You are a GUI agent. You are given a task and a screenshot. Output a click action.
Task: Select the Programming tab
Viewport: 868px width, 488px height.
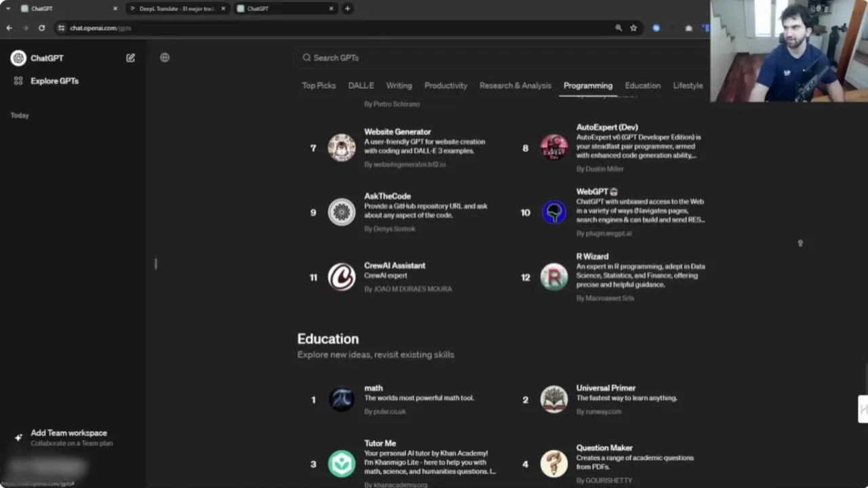(x=588, y=85)
